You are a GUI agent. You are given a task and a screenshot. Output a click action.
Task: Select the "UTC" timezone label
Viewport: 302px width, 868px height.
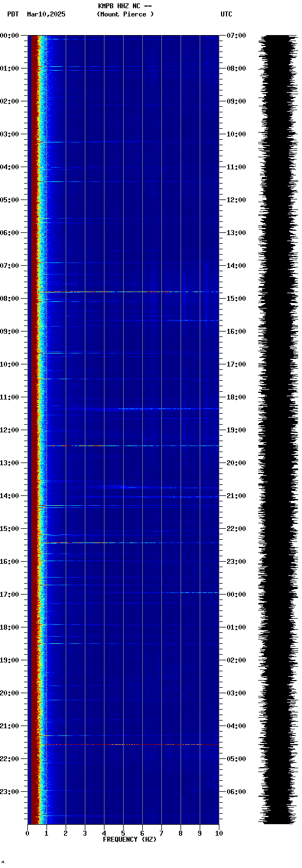(226, 14)
